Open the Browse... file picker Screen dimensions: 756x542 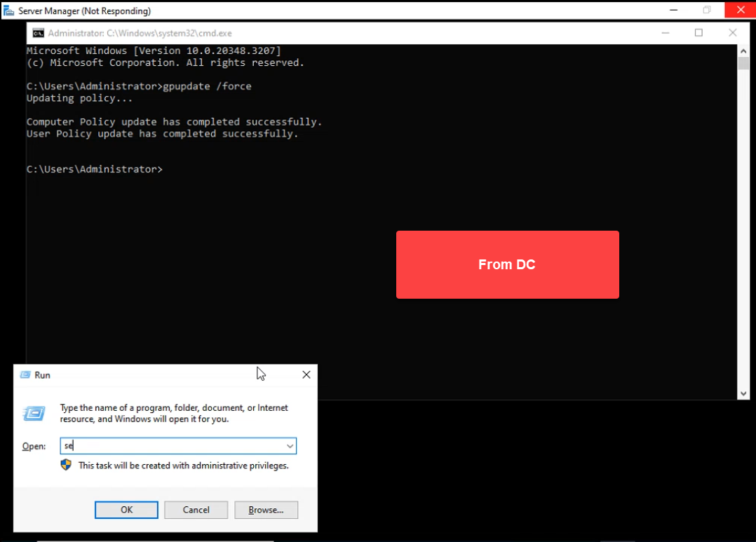pos(266,510)
